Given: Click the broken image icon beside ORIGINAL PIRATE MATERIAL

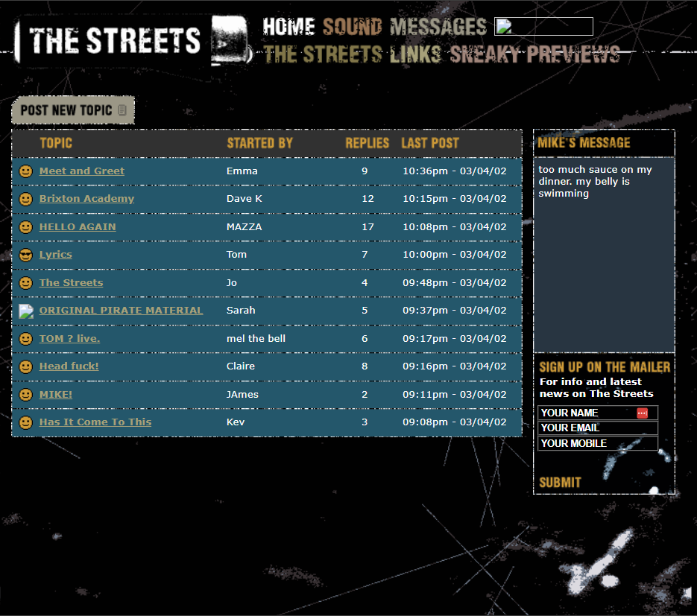Looking at the screenshot, I should coord(26,311).
